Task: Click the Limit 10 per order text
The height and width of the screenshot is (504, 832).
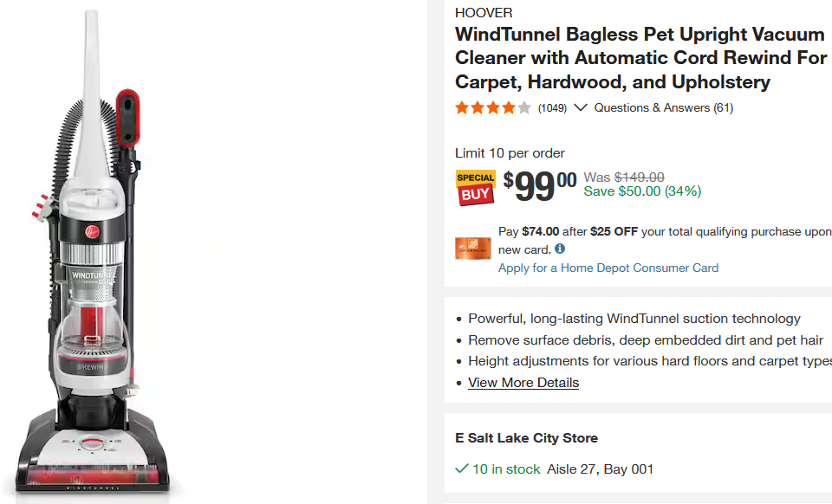Action: (510, 153)
